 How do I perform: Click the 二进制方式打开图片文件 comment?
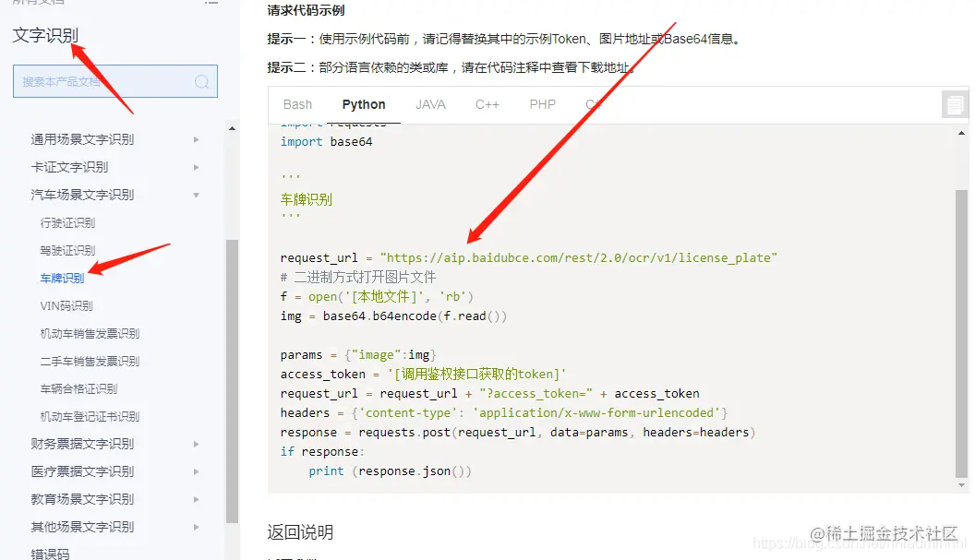coord(358,277)
